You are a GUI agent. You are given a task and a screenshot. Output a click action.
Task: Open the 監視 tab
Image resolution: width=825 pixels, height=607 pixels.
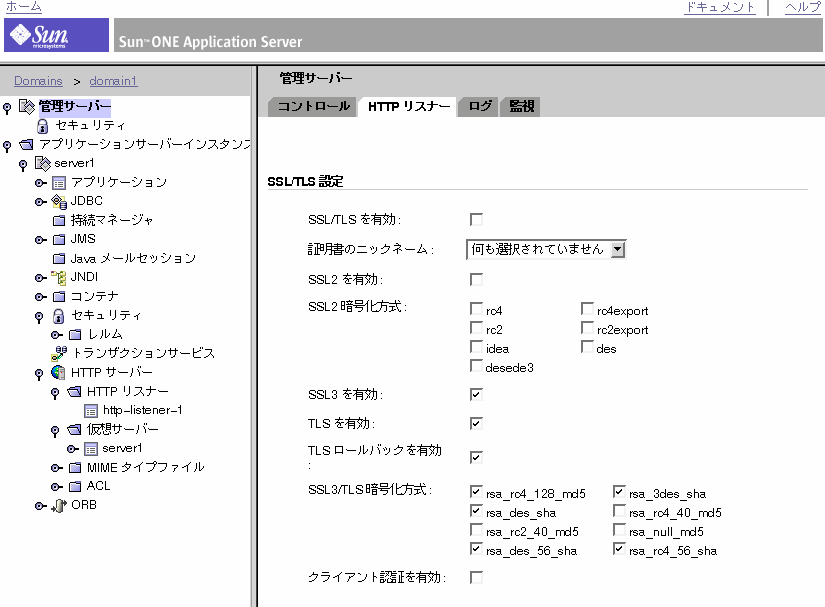(x=521, y=107)
